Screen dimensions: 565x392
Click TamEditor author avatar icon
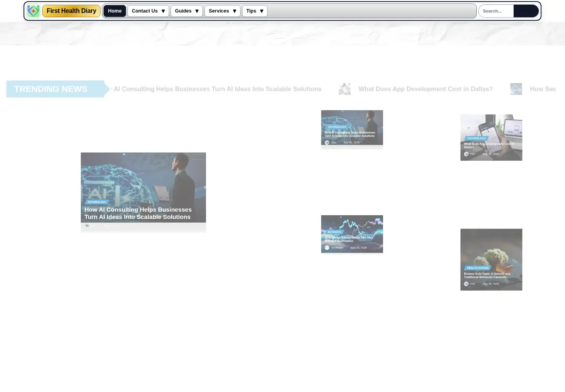(x=327, y=248)
